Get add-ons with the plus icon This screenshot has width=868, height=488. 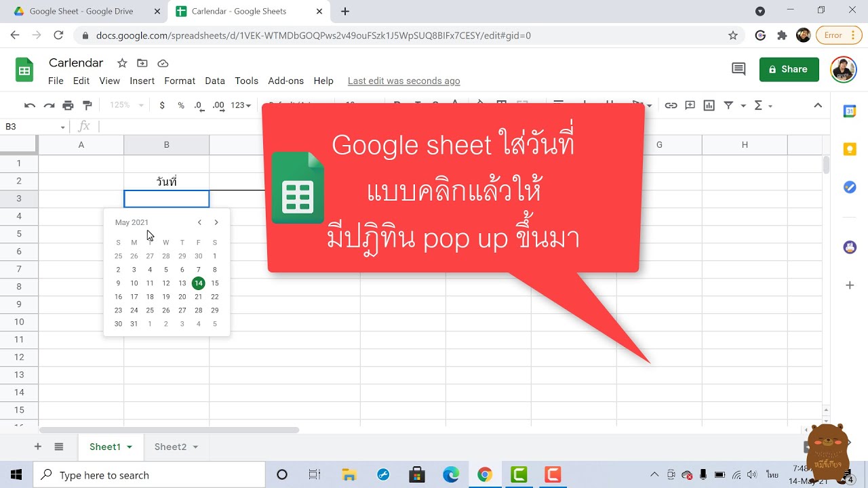point(850,285)
